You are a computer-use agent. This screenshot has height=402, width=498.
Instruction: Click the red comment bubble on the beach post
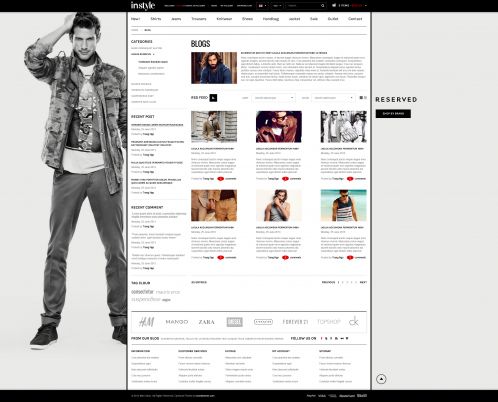pos(350,257)
